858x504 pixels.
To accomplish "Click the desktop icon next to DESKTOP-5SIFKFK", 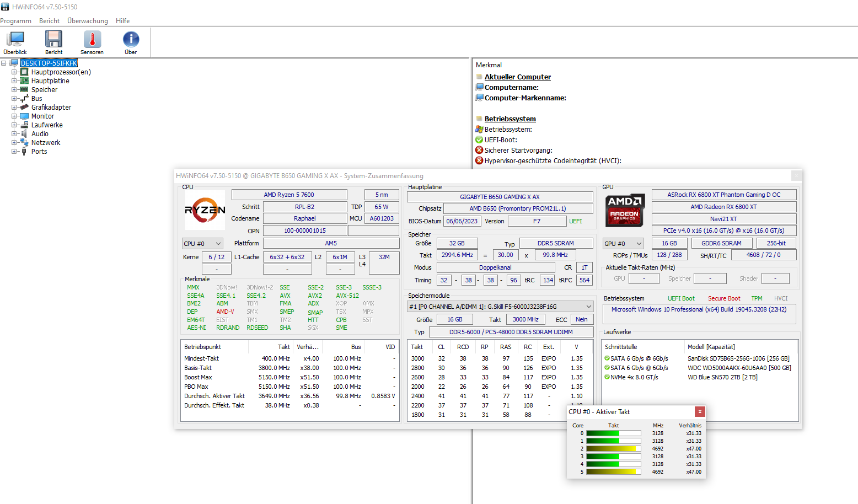I will pos(15,63).
